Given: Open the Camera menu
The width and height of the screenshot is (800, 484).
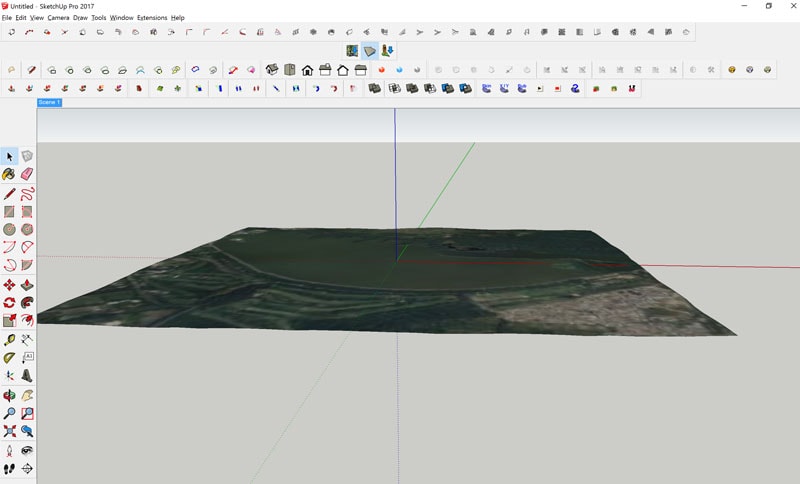Looking at the screenshot, I should coord(58,17).
